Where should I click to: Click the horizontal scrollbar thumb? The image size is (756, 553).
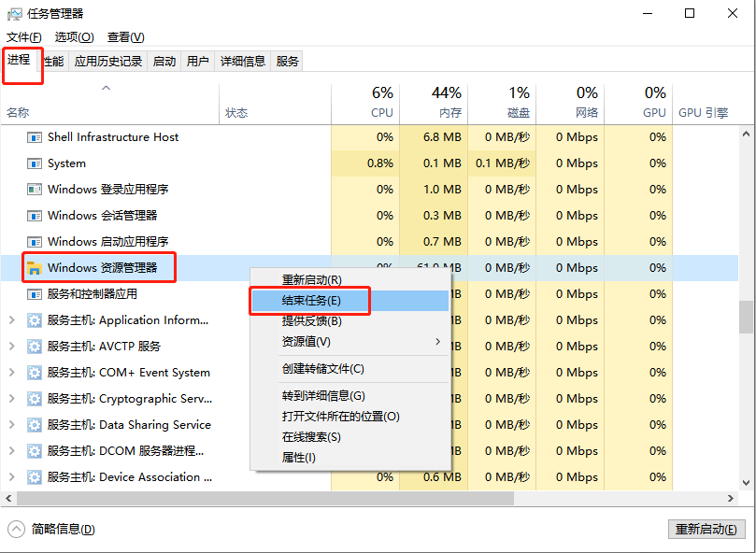[265, 498]
